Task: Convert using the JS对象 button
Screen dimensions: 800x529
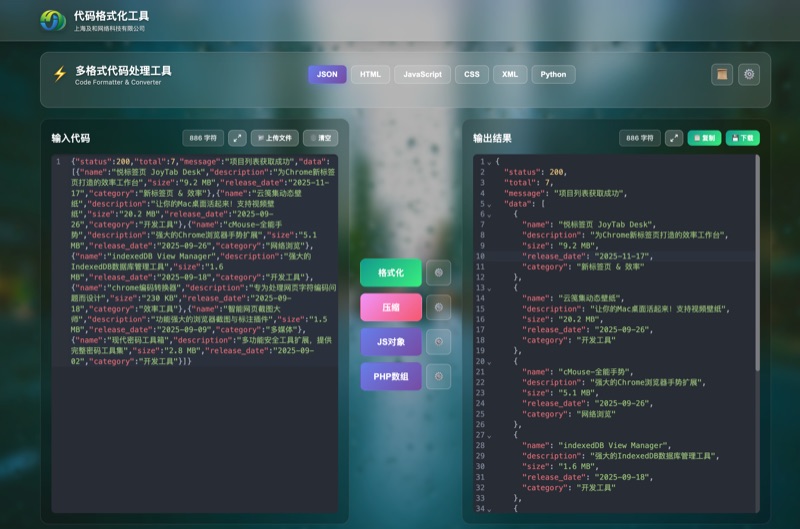Action: (x=391, y=342)
